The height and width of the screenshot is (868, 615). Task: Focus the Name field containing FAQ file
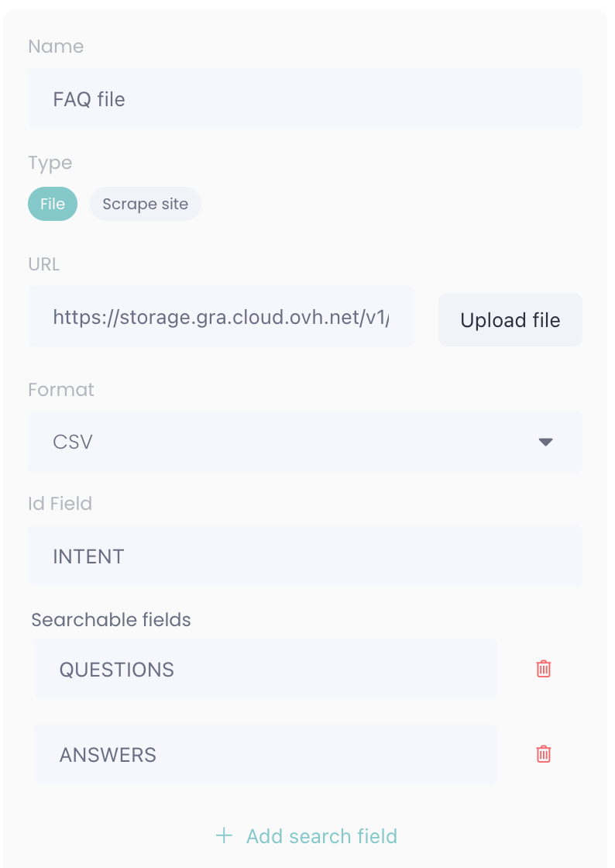click(x=304, y=99)
